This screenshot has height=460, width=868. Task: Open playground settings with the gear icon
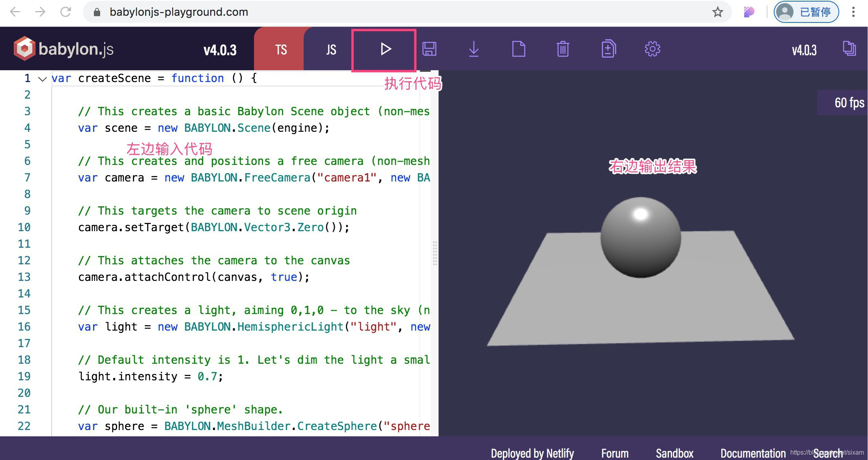[652, 49]
